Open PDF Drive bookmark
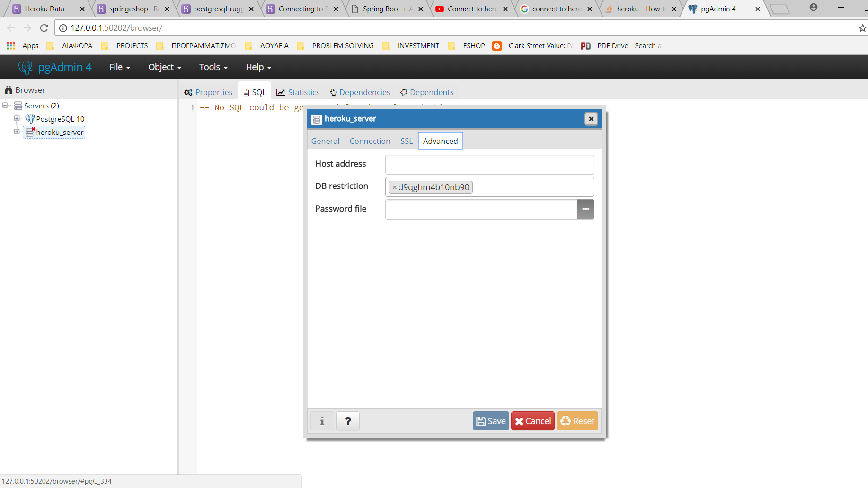 (620, 46)
